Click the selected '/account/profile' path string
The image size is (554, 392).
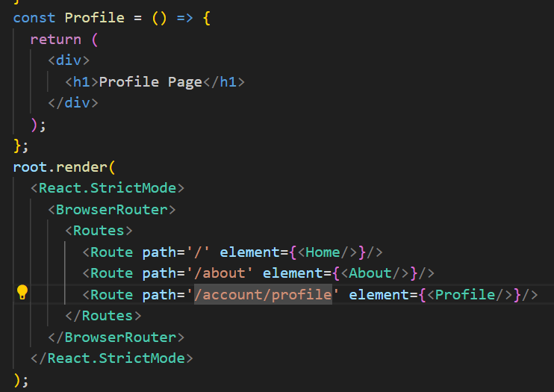(263, 294)
